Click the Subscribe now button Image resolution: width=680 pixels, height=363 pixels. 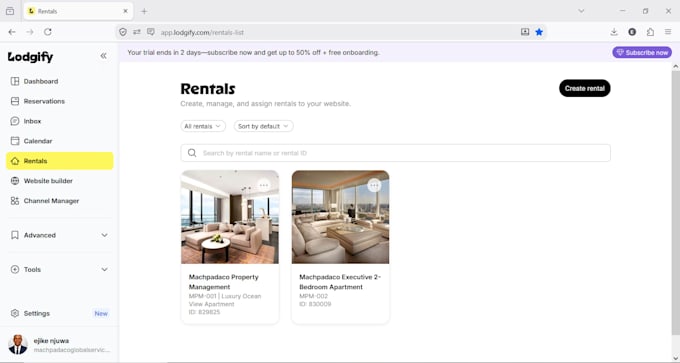[642, 52]
